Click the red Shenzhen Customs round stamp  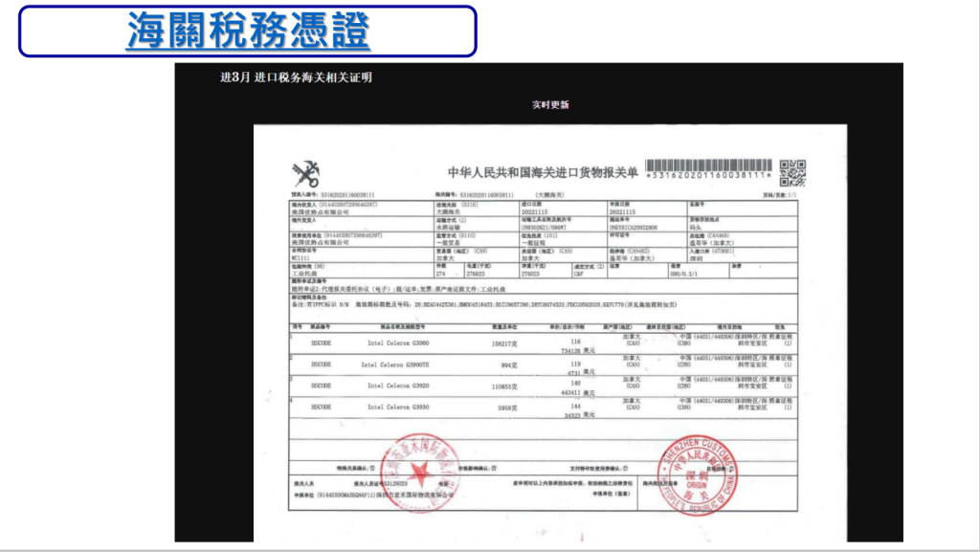pyautogui.click(x=697, y=469)
